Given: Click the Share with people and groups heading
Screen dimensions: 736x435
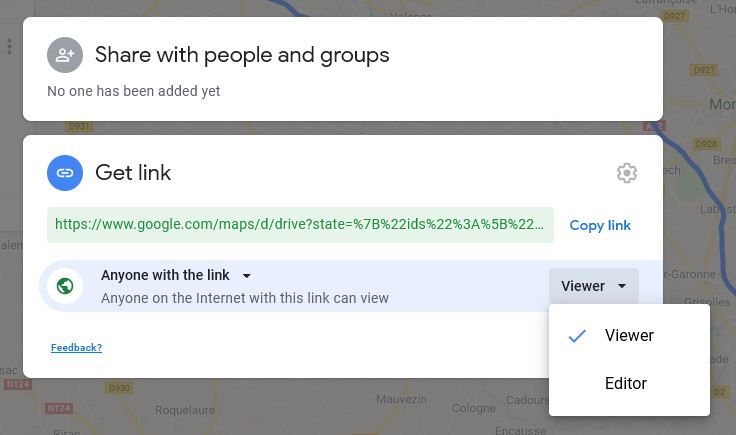Looking at the screenshot, I should click(242, 55).
